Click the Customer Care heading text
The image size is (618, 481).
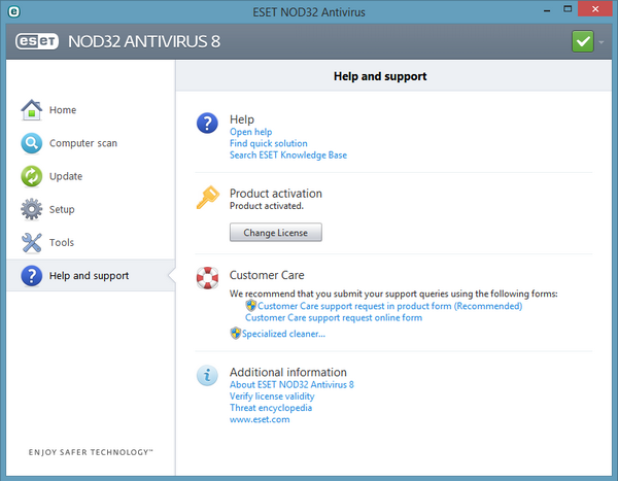267,275
